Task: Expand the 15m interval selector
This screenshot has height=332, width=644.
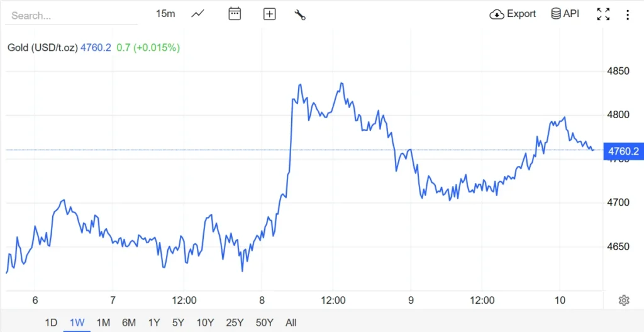Action: [x=165, y=14]
